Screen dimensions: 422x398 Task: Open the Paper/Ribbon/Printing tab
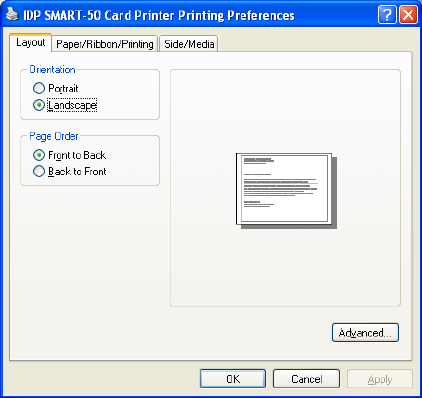[105, 44]
